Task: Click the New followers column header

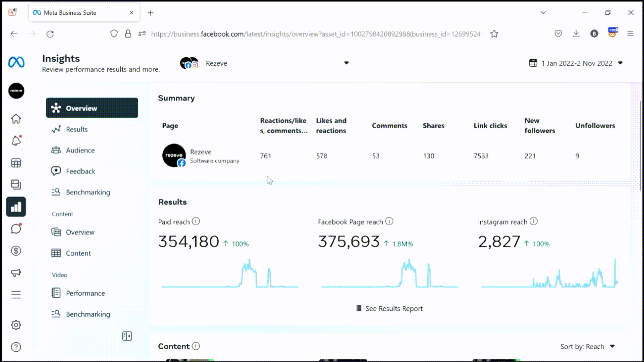Action: (x=540, y=125)
